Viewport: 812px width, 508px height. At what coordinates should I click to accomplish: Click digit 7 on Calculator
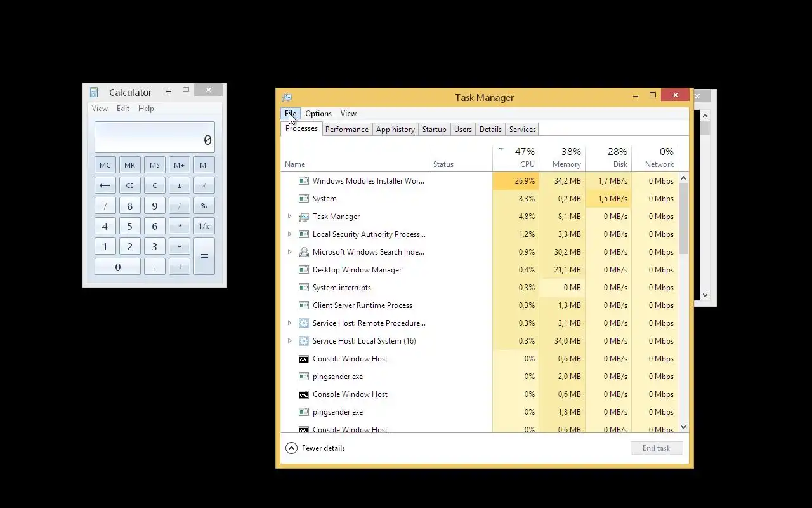[x=105, y=206]
